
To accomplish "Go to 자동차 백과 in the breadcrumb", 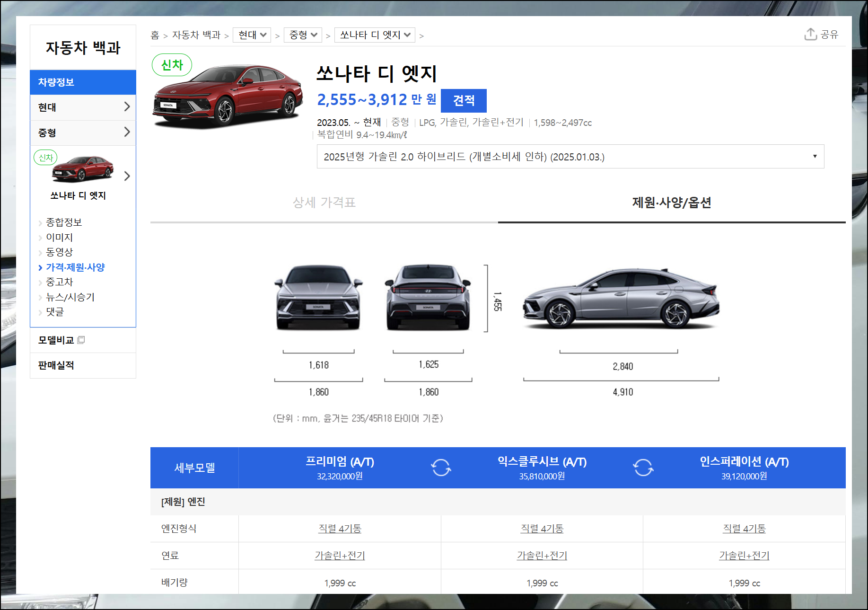I will (x=196, y=35).
